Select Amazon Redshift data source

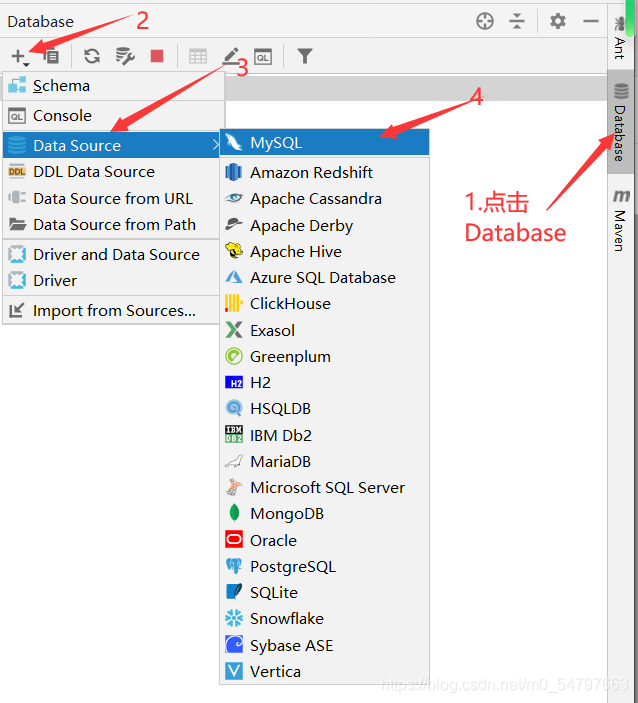click(x=325, y=172)
